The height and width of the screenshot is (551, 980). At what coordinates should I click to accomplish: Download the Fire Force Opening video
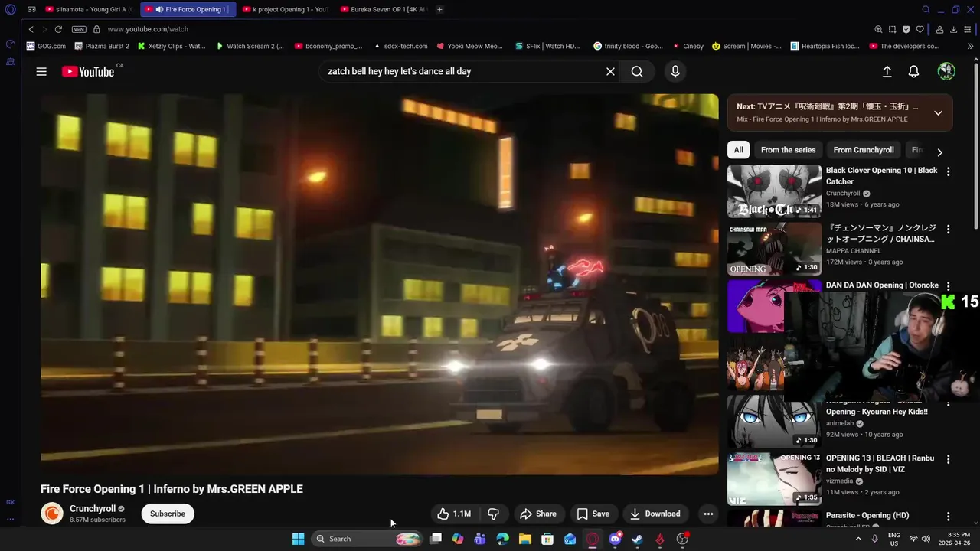point(655,514)
